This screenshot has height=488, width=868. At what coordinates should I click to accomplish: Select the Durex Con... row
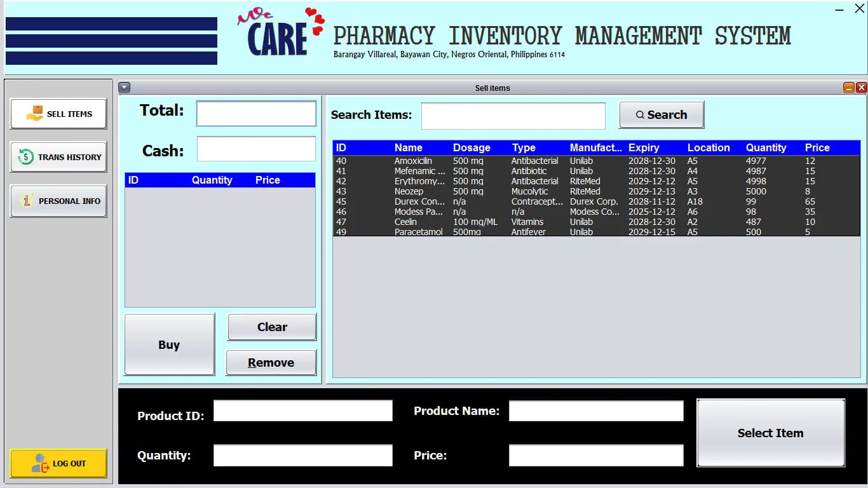597,201
